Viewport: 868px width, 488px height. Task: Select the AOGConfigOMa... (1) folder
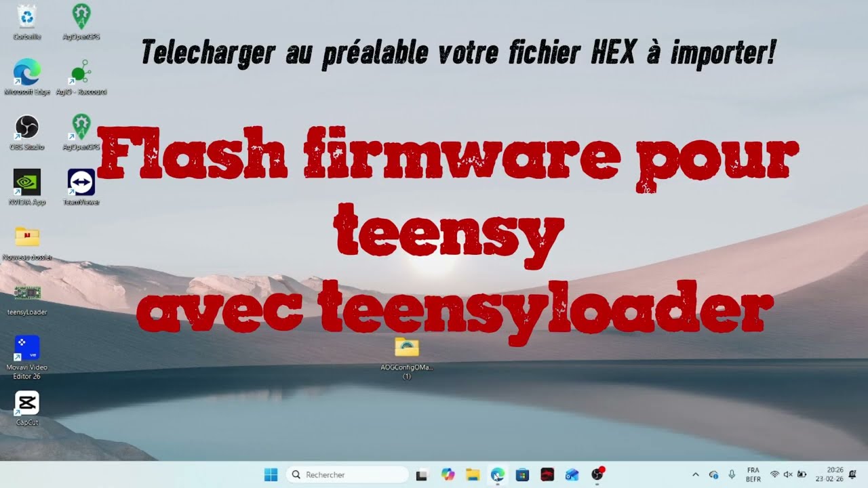407,357
